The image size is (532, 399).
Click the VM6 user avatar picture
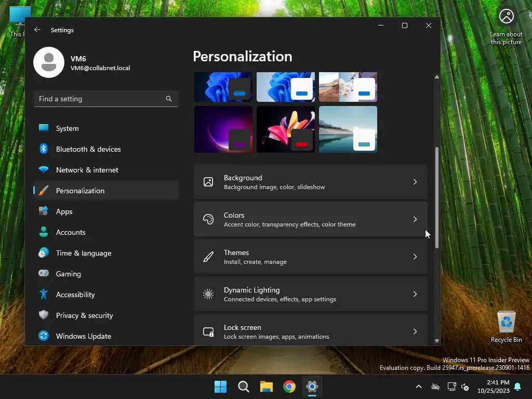[49, 62]
